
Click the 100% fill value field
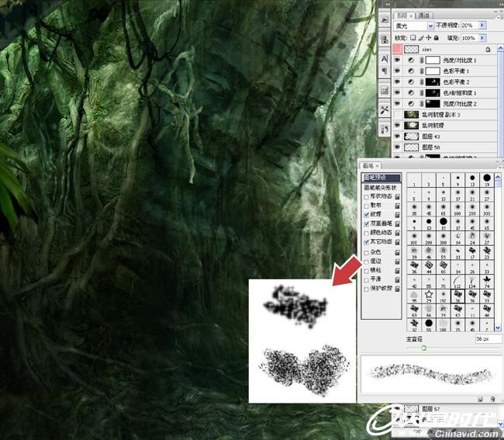coord(469,38)
